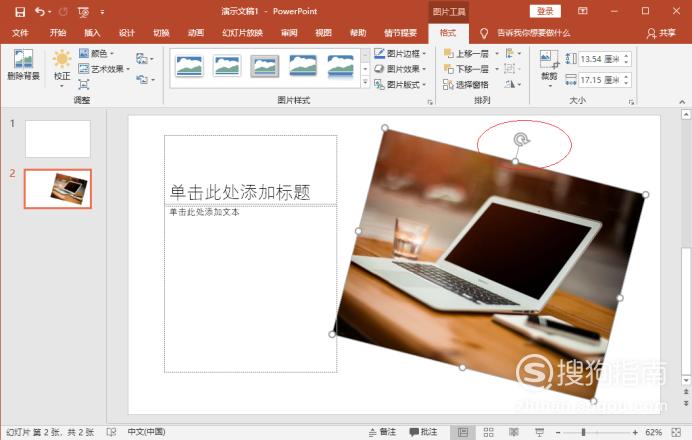Save the presentation using the disk icon
Screen dimensions: 692x440
coord(20,12)
